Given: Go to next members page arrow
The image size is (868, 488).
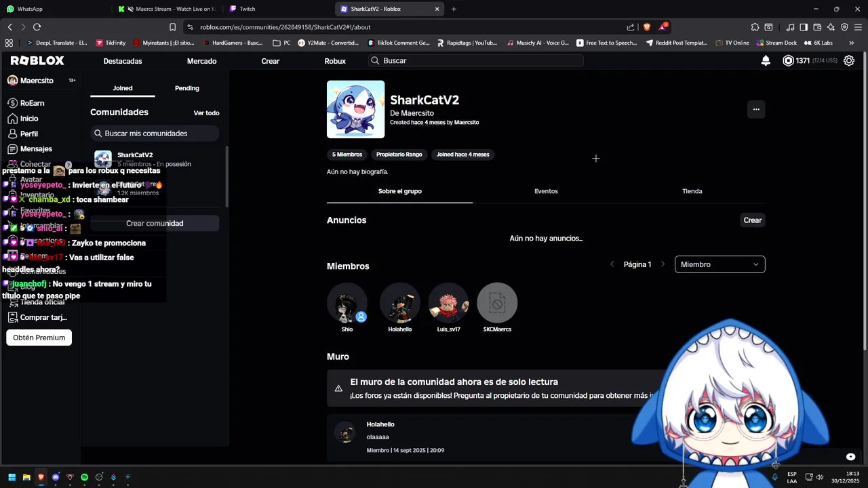Looking at the screenshot, I should click(x=663, y=264).
